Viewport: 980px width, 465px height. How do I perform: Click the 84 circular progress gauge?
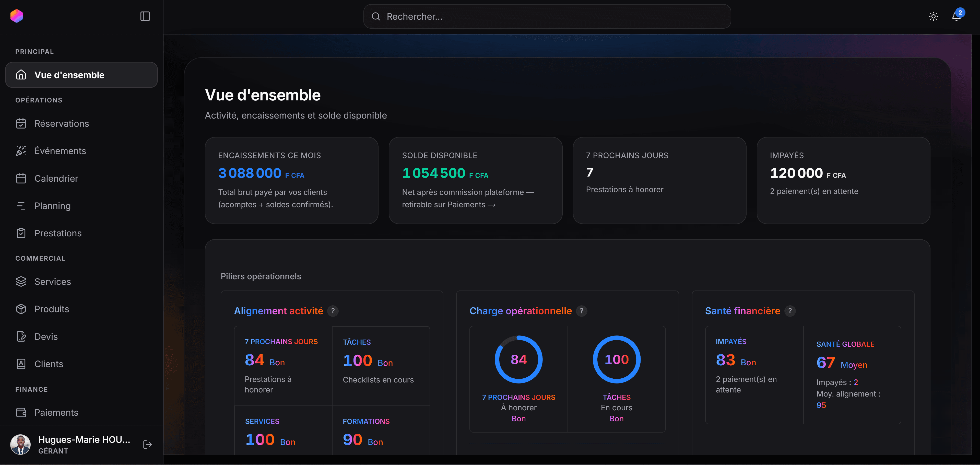pyautogui.click(x=518, y=359)
